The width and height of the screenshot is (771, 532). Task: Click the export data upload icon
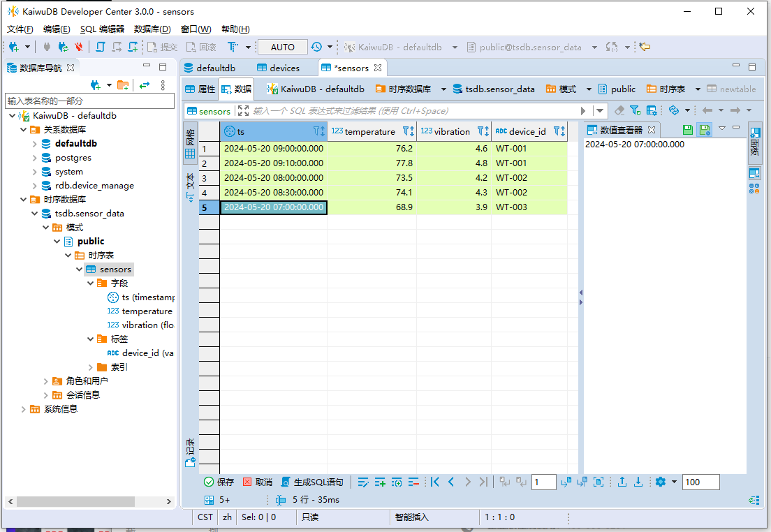point(622,482)
